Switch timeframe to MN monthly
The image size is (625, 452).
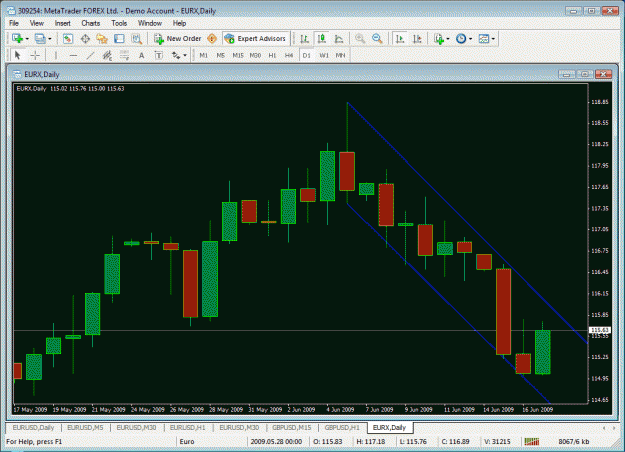[x=340, y=55]
